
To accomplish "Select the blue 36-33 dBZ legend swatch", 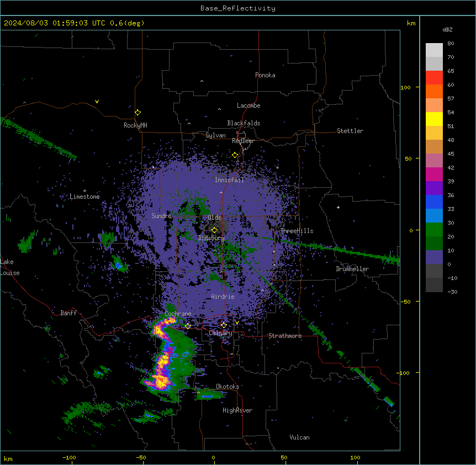I will click(x=434, y=202).
